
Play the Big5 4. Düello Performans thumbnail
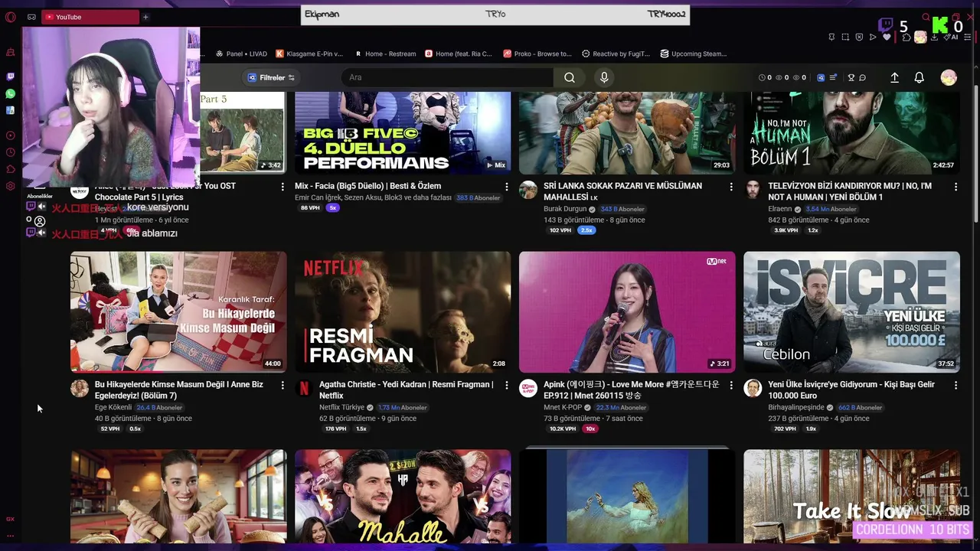(x=403, y=133)
